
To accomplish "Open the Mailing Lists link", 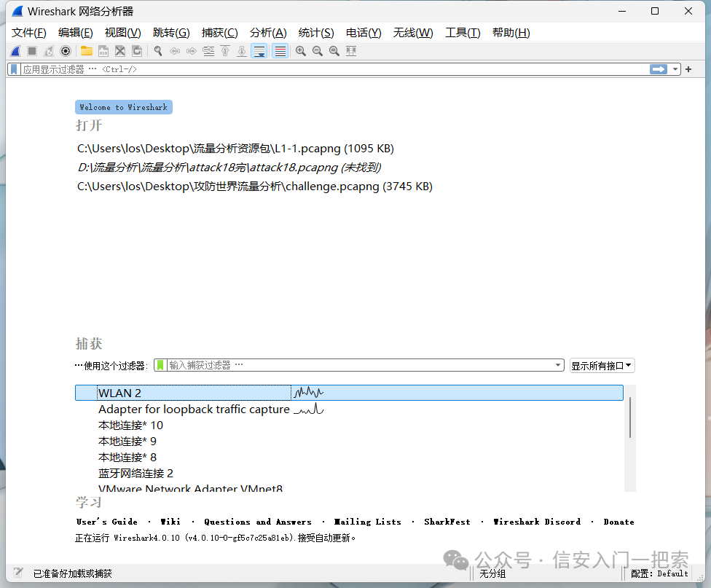I will (368, 522).
